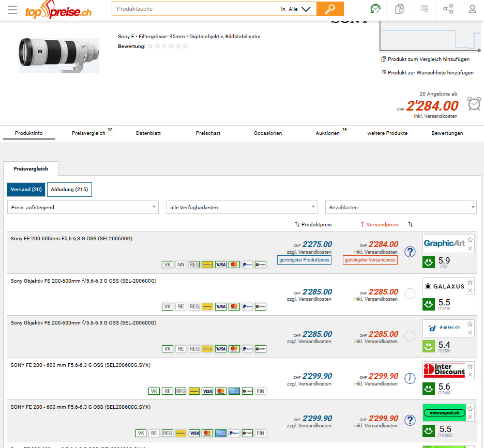
Task: Switch to the Datenblatt tab
Action: [x=148, y=133]
